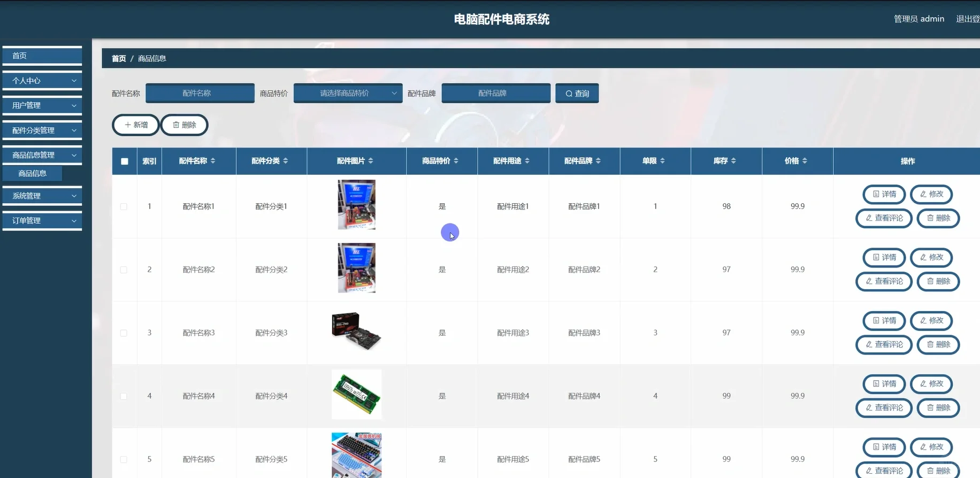The width and height of the screenshot is (980, 478).
Task: Sort the table by the 单限 column
Action: coord(662,161)
